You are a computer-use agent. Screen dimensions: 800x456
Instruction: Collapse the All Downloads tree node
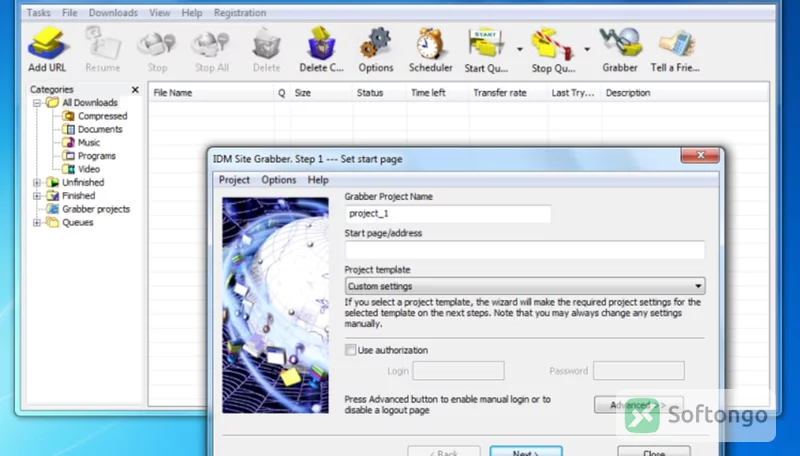point(37,103)
